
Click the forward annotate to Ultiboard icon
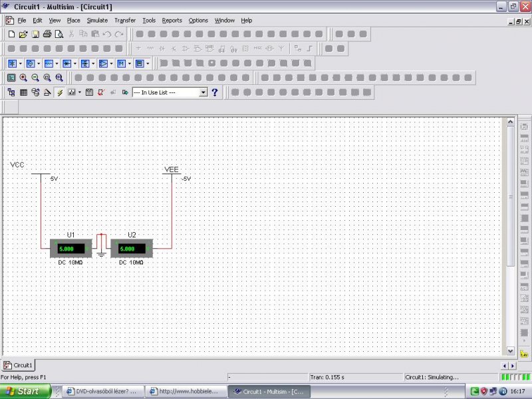point(125,92)
